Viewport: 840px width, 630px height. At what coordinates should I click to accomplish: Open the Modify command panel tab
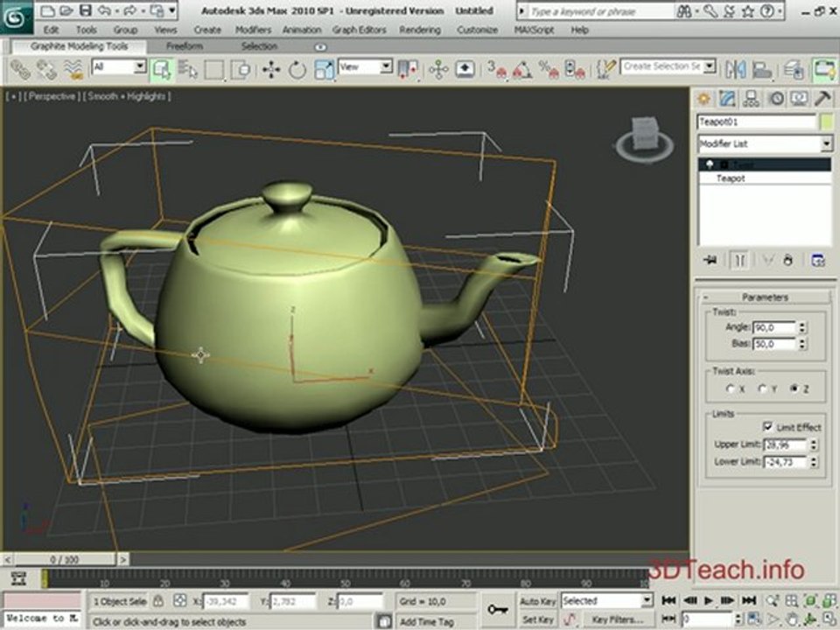[727, 99]
